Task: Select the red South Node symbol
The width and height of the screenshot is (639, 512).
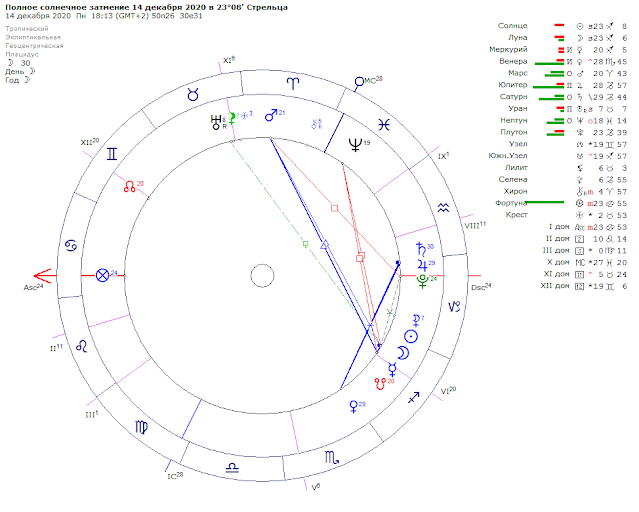Action: pyautogui.click(x=380, y=384)
